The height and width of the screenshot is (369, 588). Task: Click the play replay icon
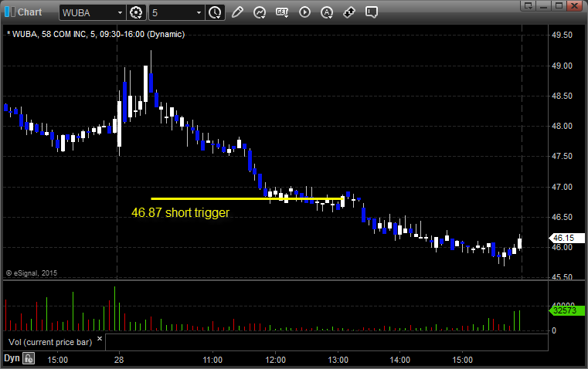304,12
